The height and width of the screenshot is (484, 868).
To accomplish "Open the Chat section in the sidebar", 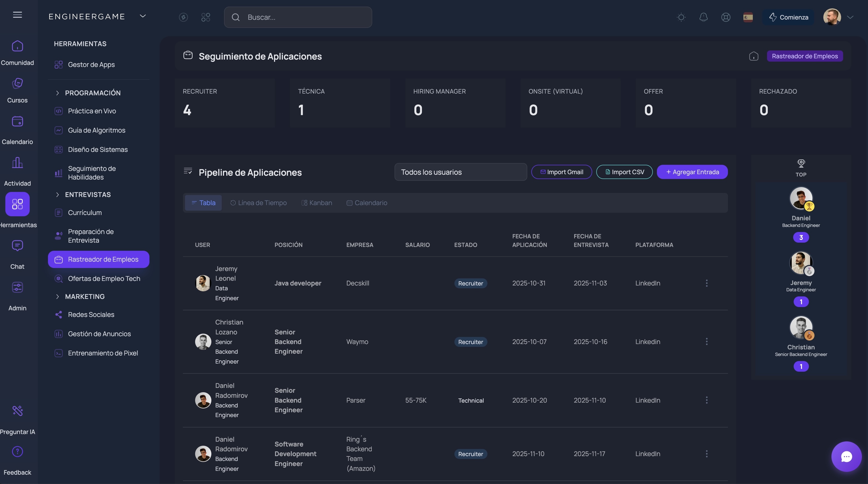I will pyautogui.click(x=17, y=252).
